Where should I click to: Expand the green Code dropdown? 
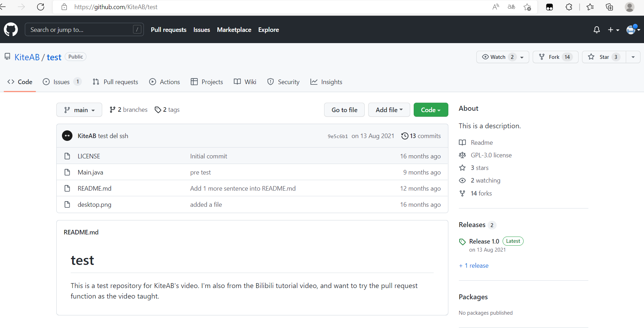[x=430, y=110]
